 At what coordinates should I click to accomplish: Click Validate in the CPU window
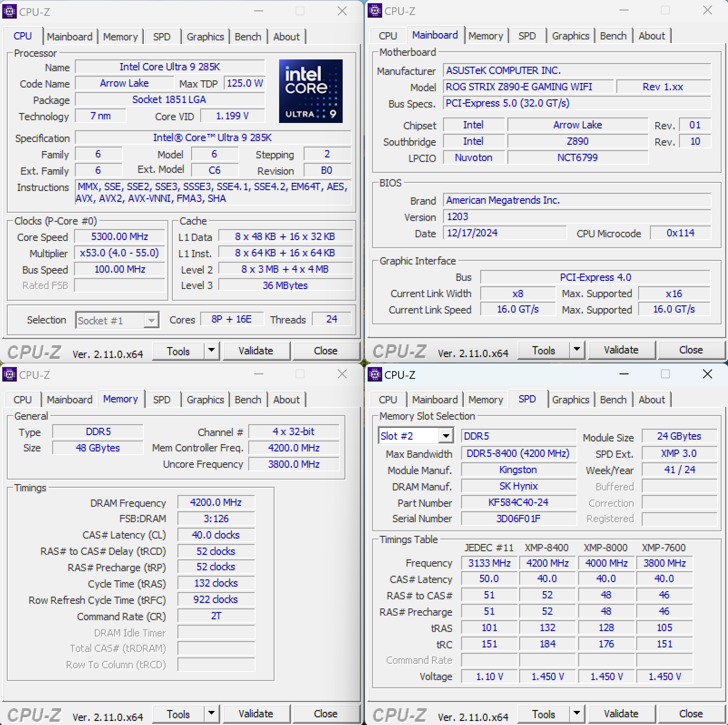point(256,351)
